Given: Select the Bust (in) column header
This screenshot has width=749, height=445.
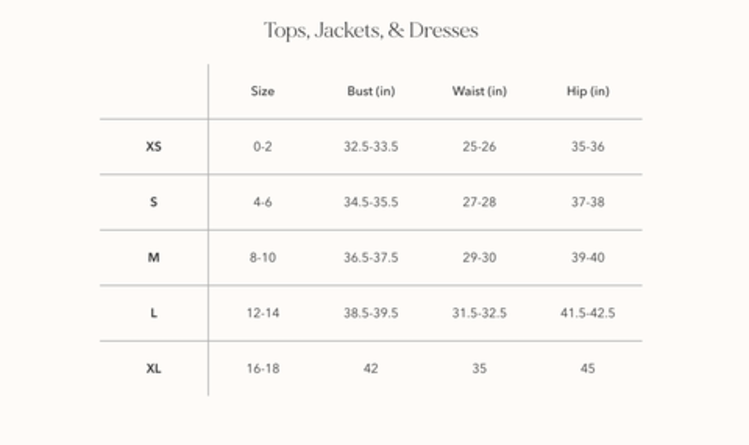Looking at the screenshot, I should [371, 91].
